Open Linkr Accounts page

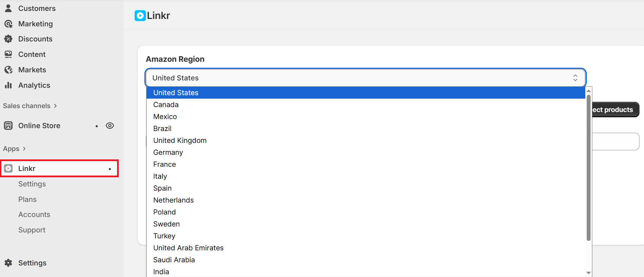(34, 215)
